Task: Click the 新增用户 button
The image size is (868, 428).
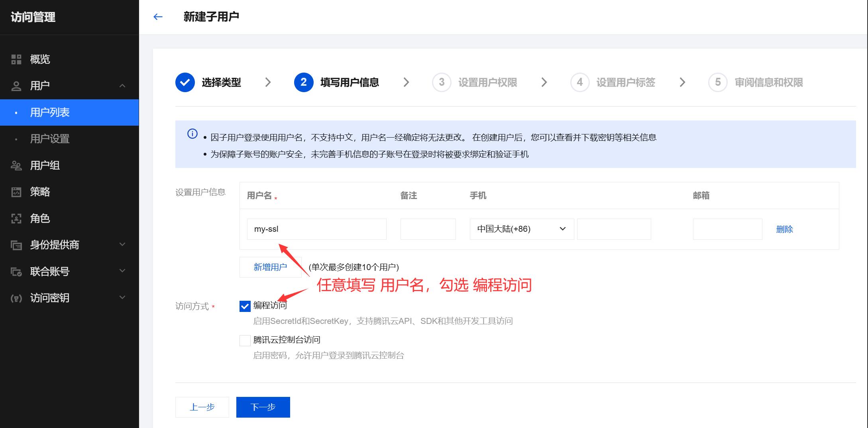Action: [270, 267]
